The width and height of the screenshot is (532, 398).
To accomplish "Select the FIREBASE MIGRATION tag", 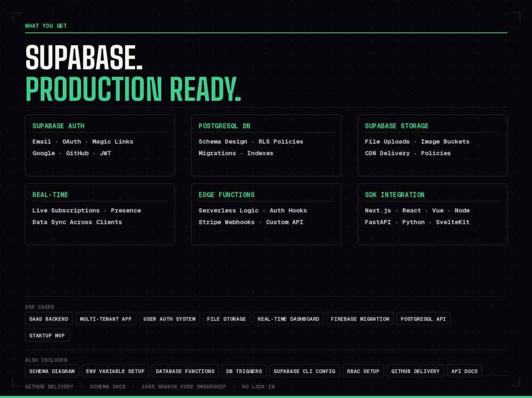I will [360, 319].
